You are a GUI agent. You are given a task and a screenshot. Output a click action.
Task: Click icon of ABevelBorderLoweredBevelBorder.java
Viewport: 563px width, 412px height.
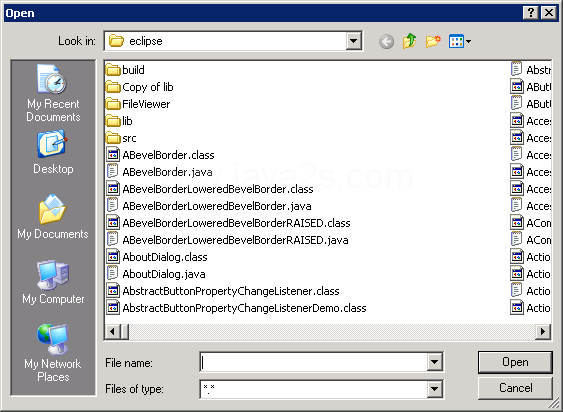[113, 206]
